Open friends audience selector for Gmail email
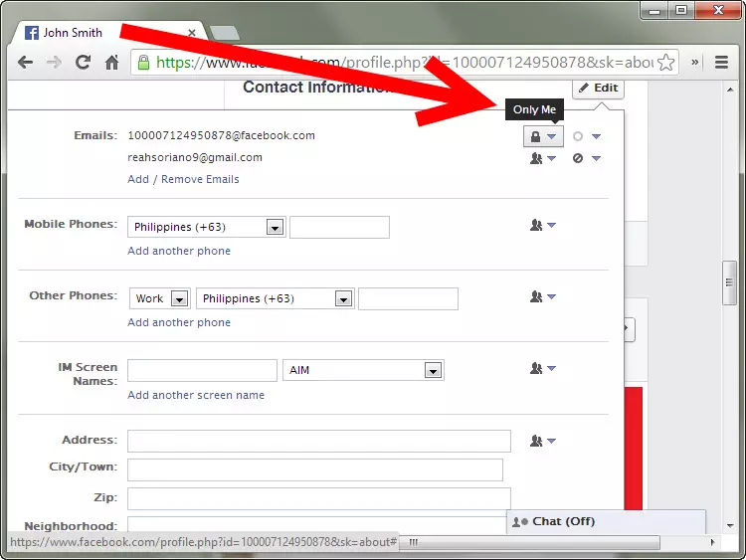Image resolution: width=746 pixels, height=560 pixels. (x=543, y=158)
